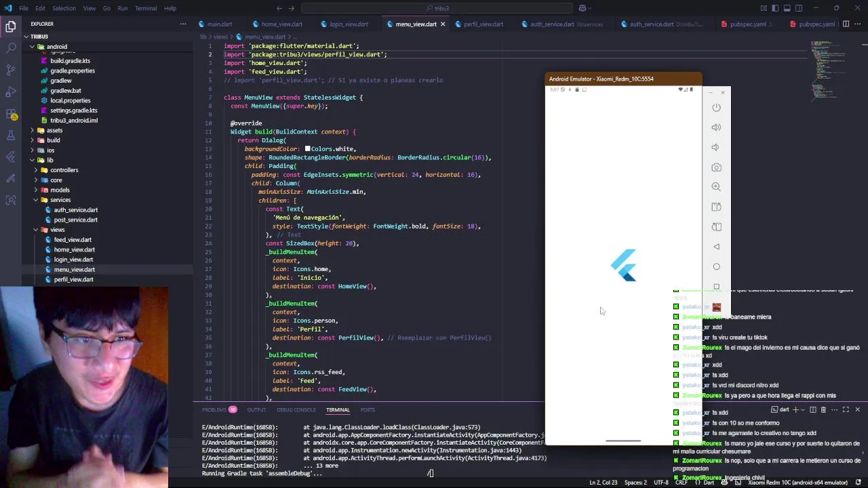The width and height of the screenshot is (868, 488).
Task: Tap the emulator home circle button
Action: (716, 266)
